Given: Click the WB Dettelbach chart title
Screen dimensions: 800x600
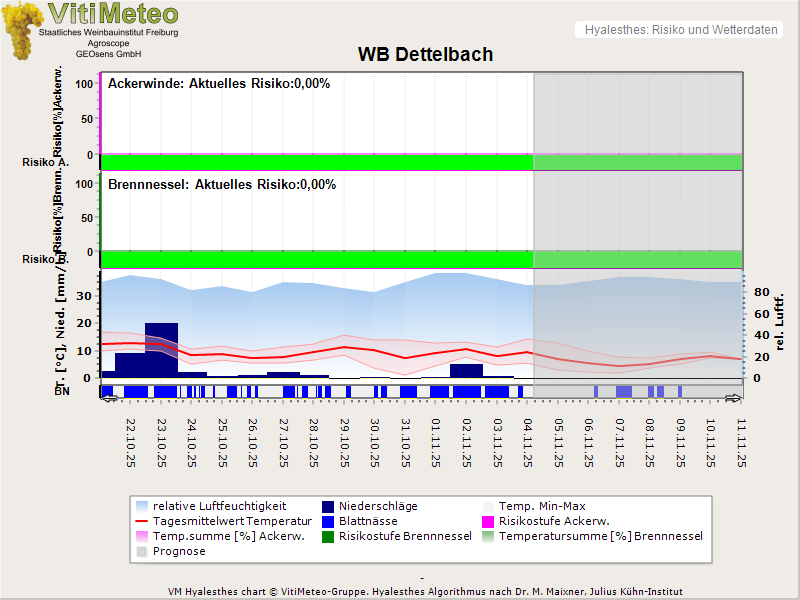Looking at the screenshot, I should pos(425,55).
